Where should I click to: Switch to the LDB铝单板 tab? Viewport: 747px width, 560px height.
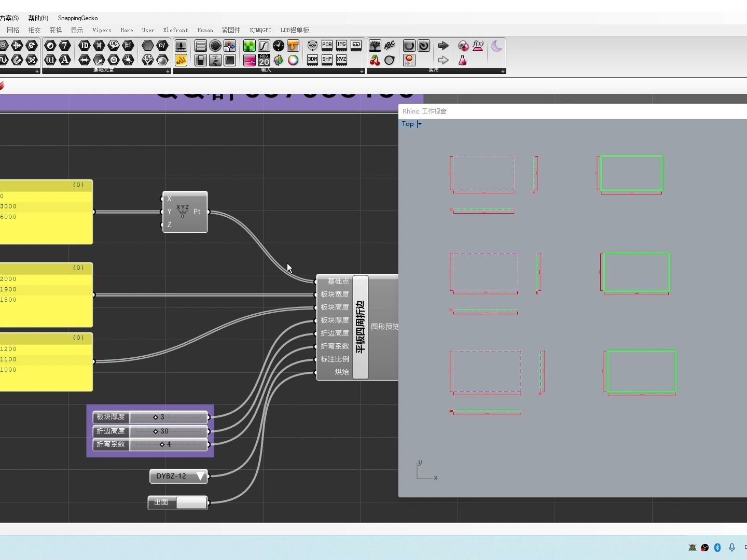pos(295,30)
